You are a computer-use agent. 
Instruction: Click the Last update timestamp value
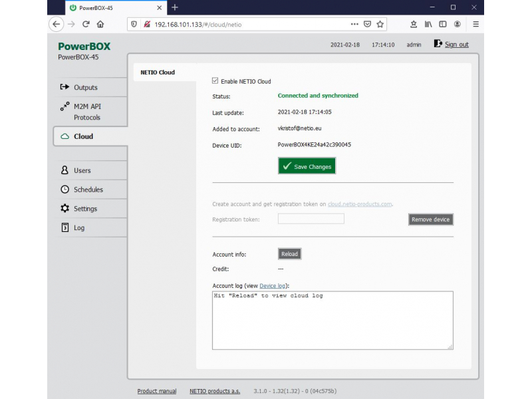tap(305, 112)
